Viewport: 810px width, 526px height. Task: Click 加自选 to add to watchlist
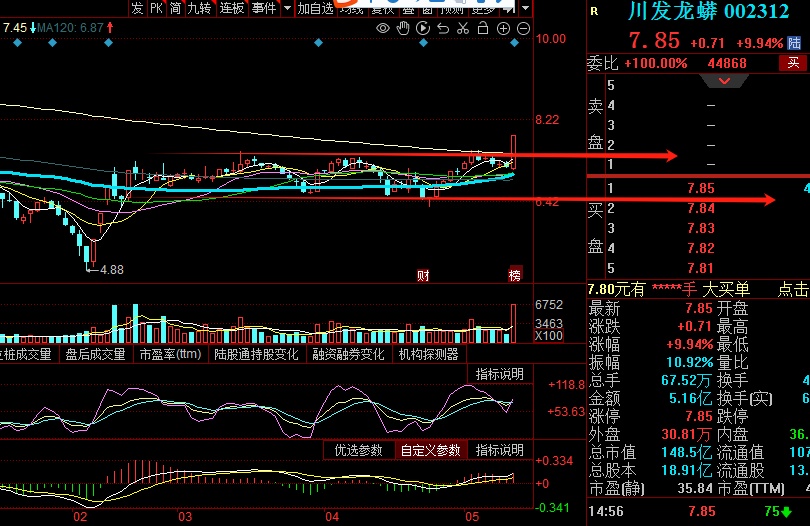316,8
